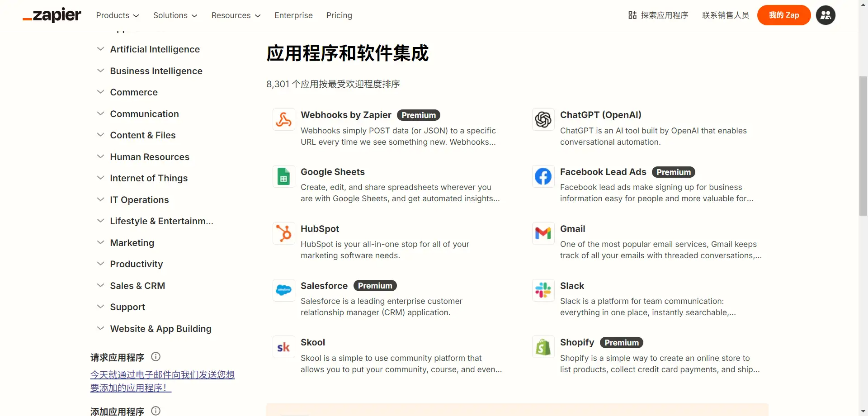
Task: Open the Salesforce title link
Action: (x=324, y=286)
